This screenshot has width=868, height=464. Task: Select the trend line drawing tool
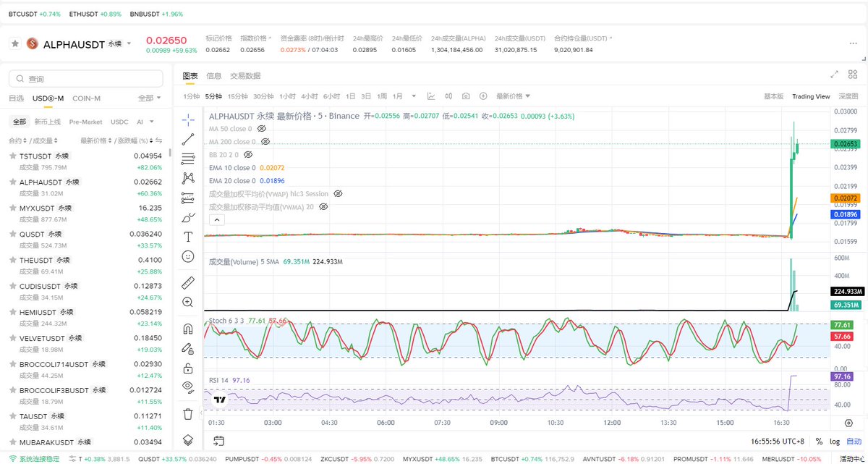pos(188,139)
